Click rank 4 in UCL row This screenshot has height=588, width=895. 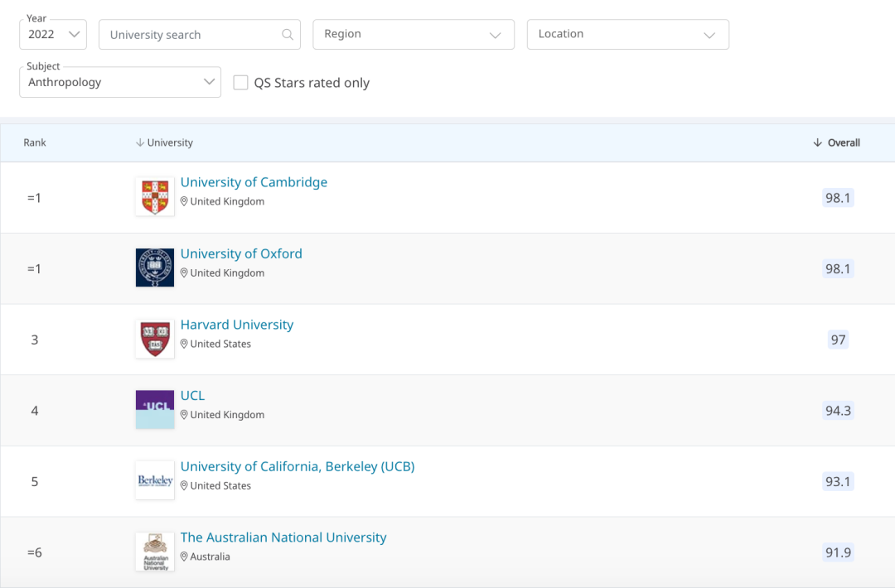35,411
